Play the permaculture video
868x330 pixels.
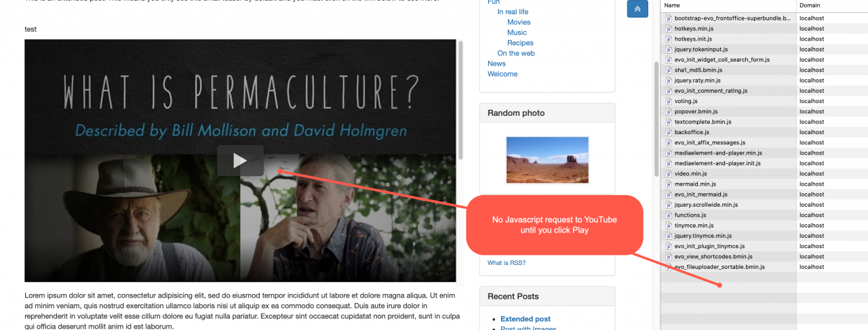(x=240, y=161)
